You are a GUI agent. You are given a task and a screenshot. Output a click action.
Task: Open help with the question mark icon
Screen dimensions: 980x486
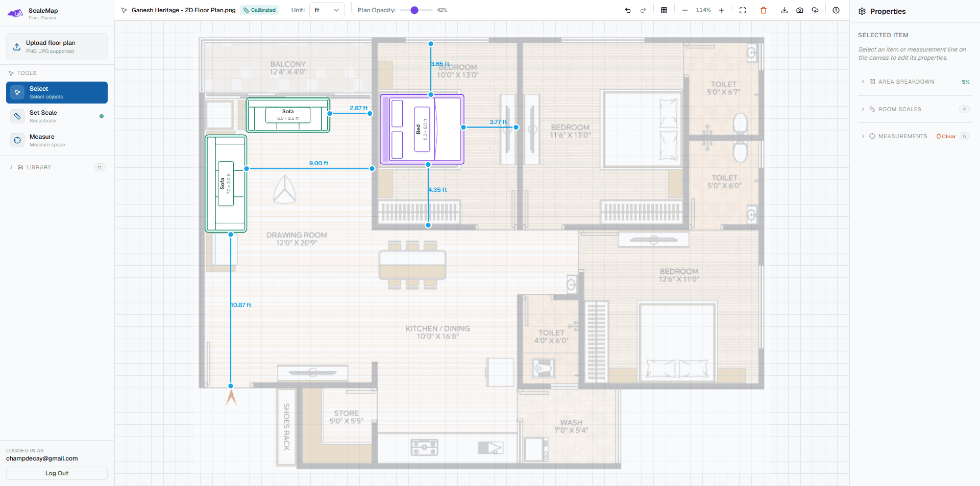pos(836,10)
